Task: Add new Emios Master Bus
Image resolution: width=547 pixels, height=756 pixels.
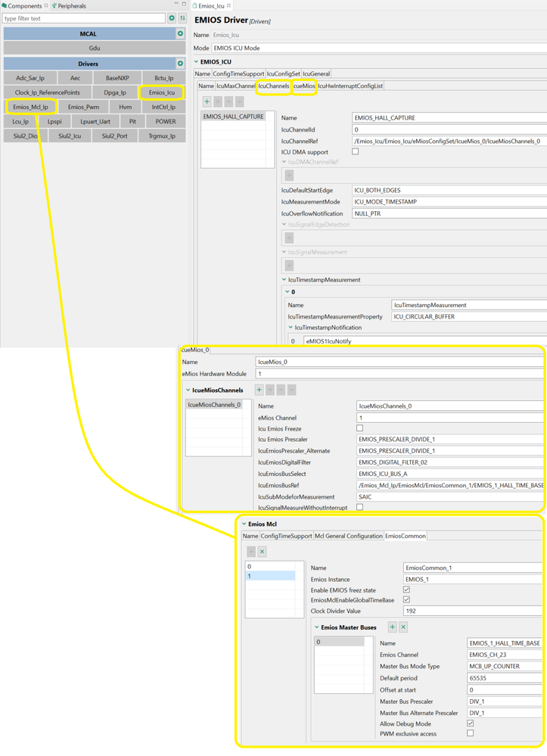Action: coord(393,627)
